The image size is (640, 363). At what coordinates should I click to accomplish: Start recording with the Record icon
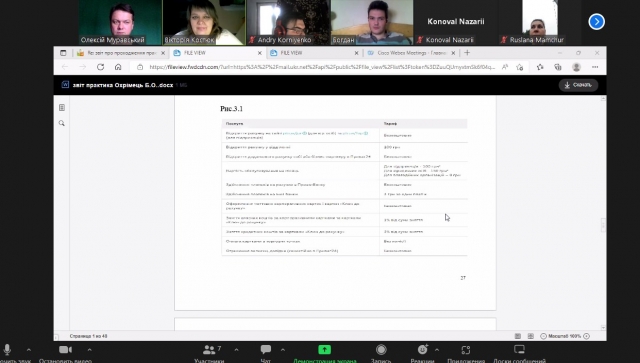coord(381,350)
